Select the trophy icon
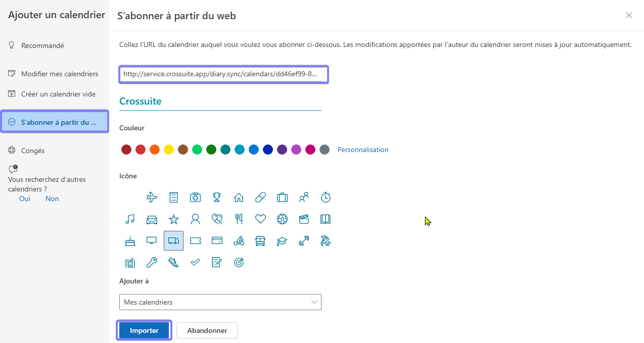 tap(217, 197)
